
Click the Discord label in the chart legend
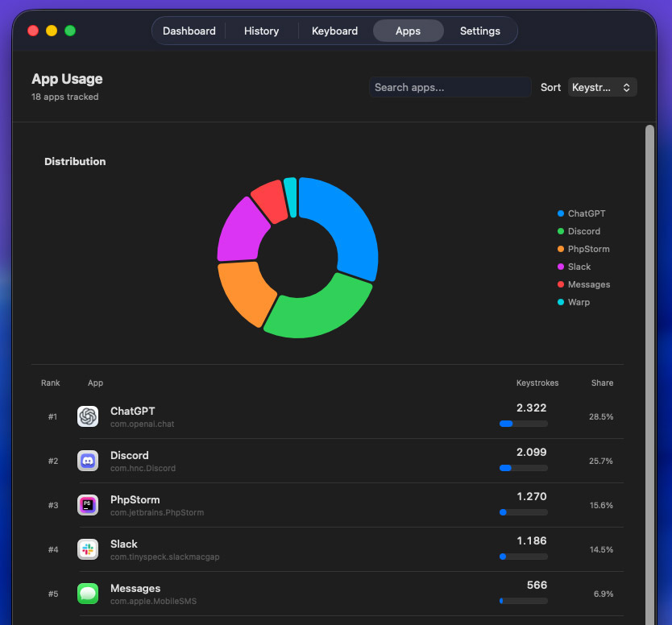583,231
